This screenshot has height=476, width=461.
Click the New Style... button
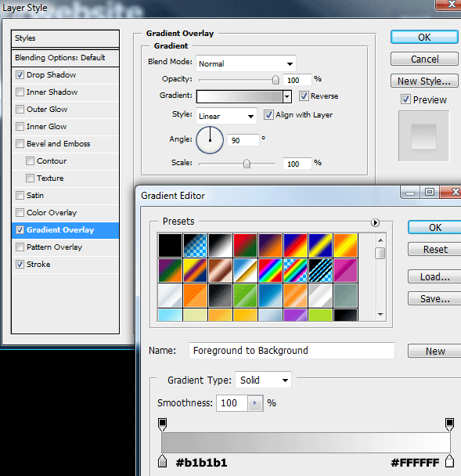424,81
